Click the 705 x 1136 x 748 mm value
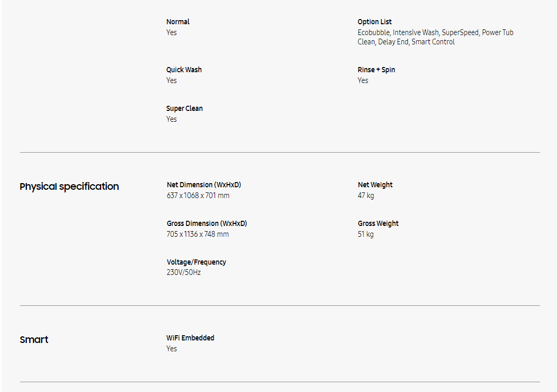557x392 pixels. (198, 234)
